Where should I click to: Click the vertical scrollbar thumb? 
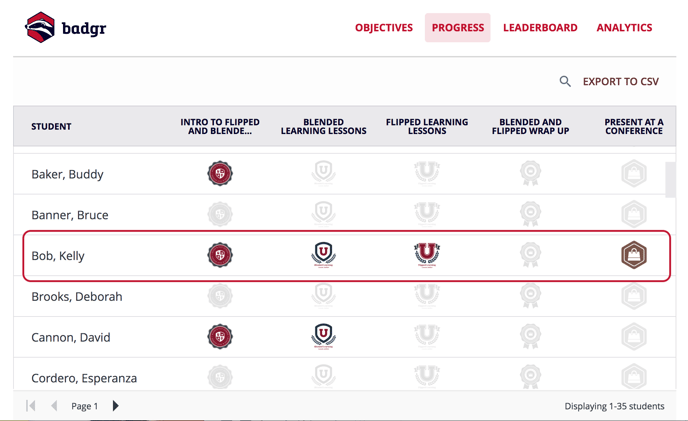click(670, 180)
